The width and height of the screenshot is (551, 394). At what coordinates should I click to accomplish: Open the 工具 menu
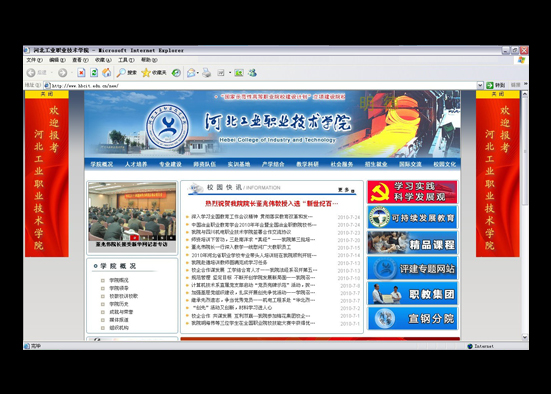click(126, 60)
